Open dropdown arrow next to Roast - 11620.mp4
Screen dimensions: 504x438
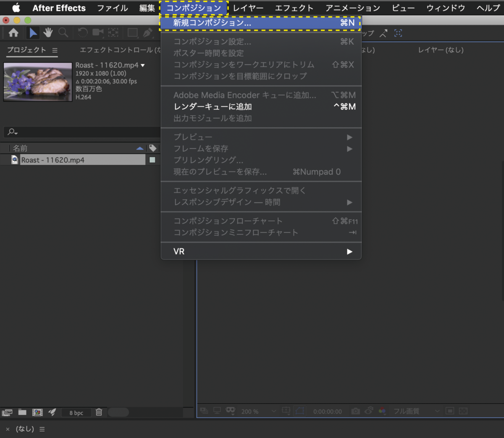click(143, 65)
